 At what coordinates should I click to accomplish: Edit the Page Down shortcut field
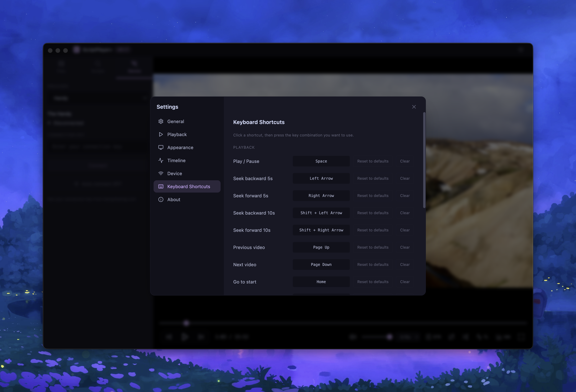[321, 265]
